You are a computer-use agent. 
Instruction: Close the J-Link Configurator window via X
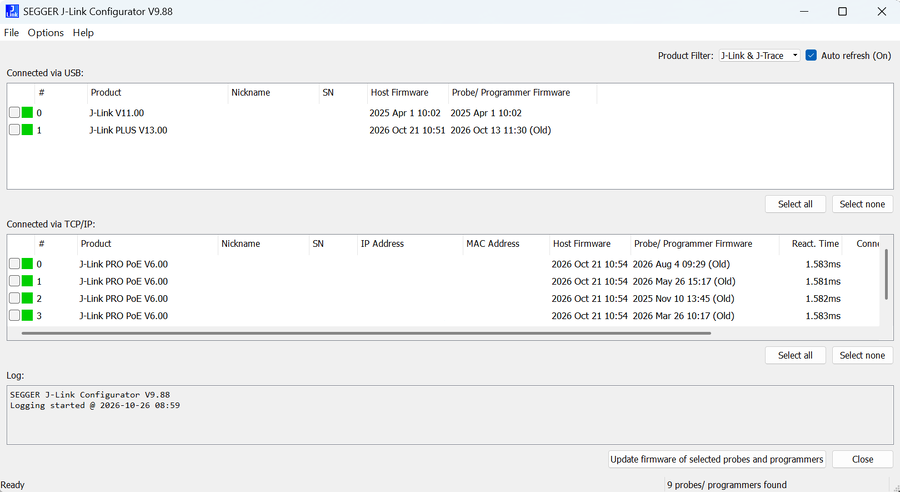point(882,11)
